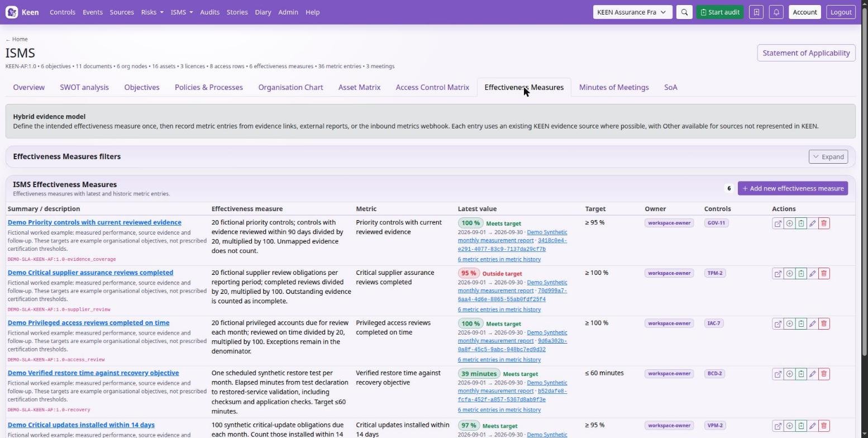
Task: Click the Logout button
Action: pos(841,12)
